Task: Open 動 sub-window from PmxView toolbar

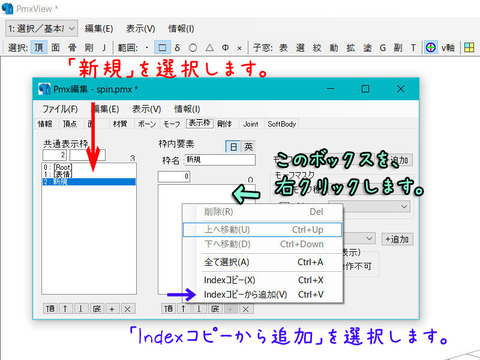Action: [334, 48]
